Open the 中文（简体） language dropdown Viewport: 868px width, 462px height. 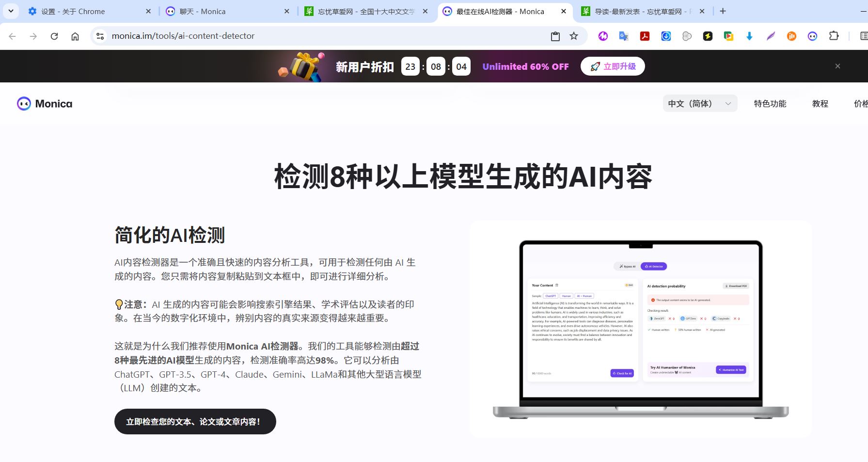coord(700,104)
